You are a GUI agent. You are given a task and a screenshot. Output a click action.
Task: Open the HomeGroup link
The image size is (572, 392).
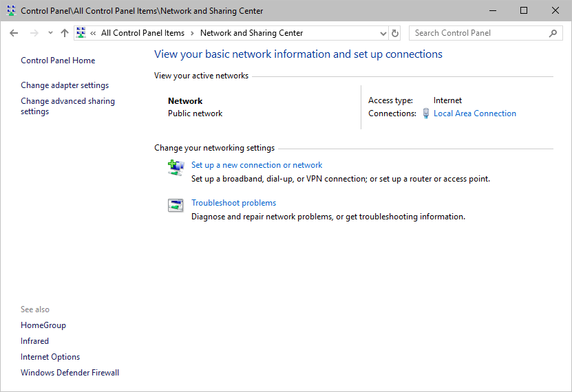point(43,325)
